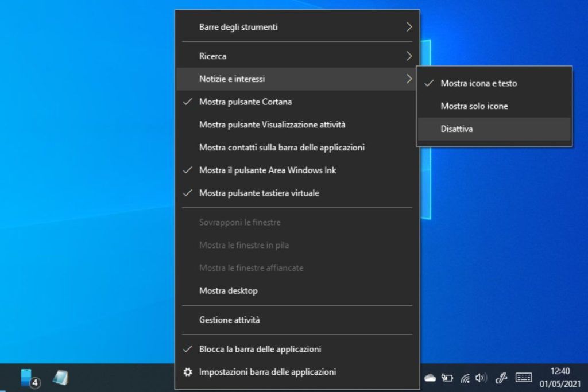Choose 'Mostra solo icone' option

(x=474, y=106)
